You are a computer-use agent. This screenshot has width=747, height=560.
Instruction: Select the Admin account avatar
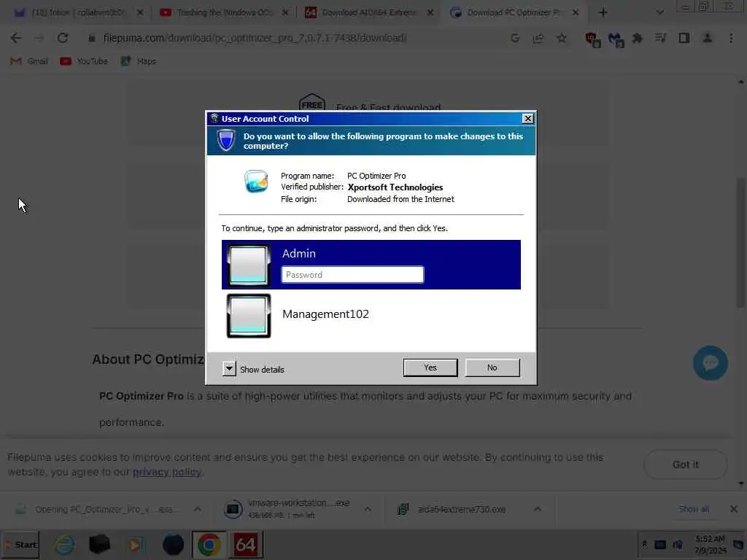click(x=249, y=265)
